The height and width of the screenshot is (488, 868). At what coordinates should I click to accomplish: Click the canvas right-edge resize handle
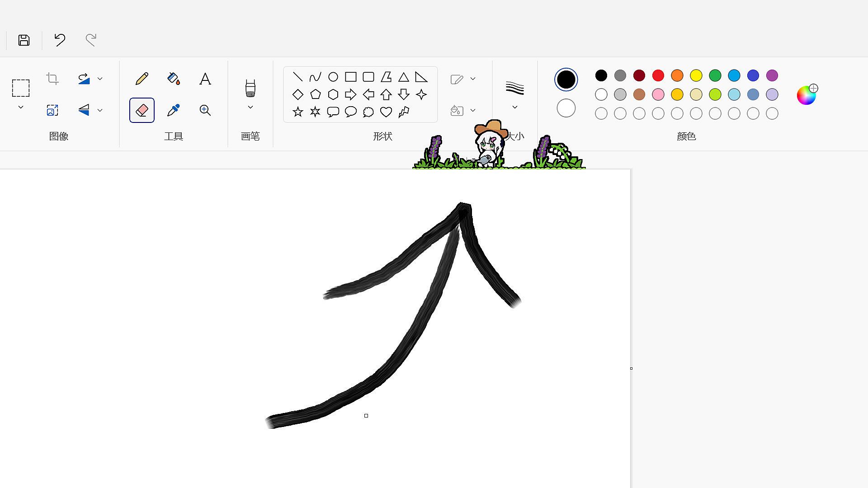631,368
